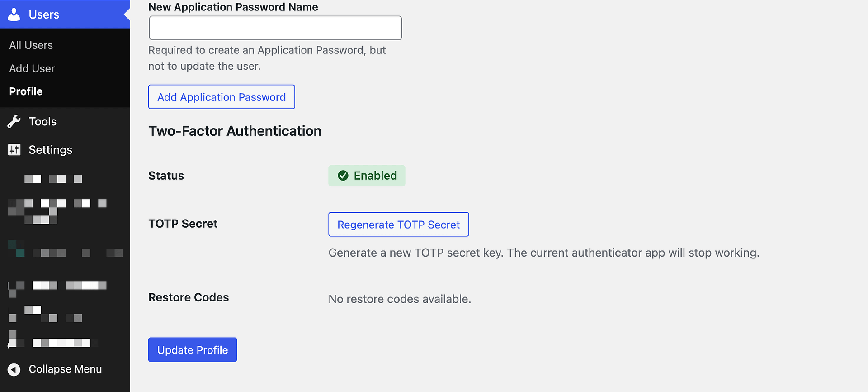Open the Add User submenu item
The height and width of the screenshot is (392, 868).
(x=32, y=68)
